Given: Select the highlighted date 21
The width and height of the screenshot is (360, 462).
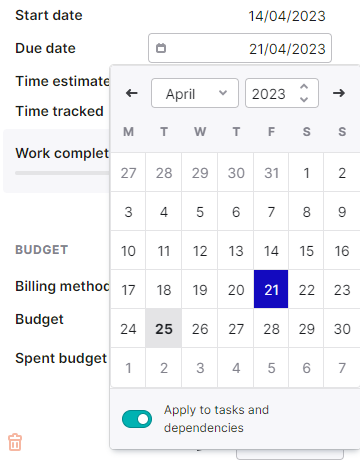Looking at the screenshot, I should (x=271, y=289).
